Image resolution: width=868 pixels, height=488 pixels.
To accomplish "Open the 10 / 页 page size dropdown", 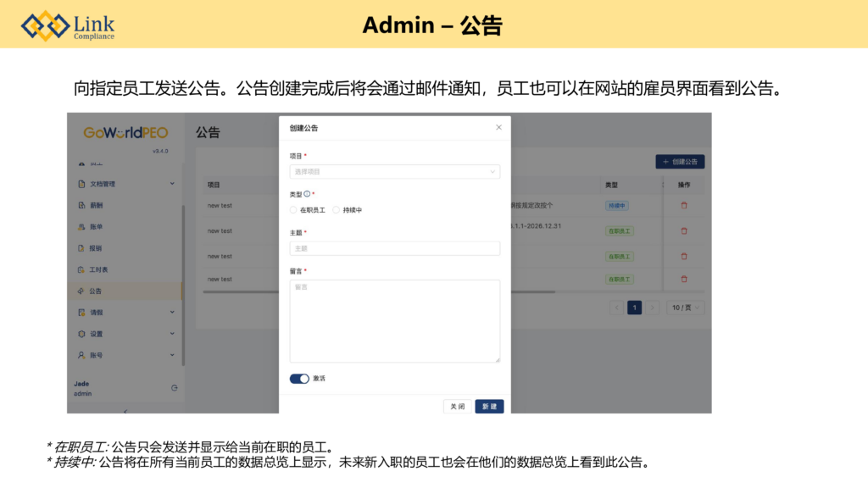I will pyautogui.click(x=685, y=308).
